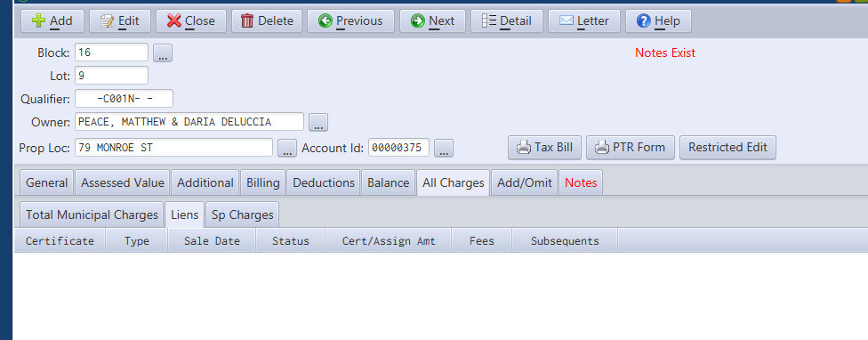This screenshot has width=868, height=340.
Task: Open the Owner lookup ellipsis button
Action: (x=318, y=122)
